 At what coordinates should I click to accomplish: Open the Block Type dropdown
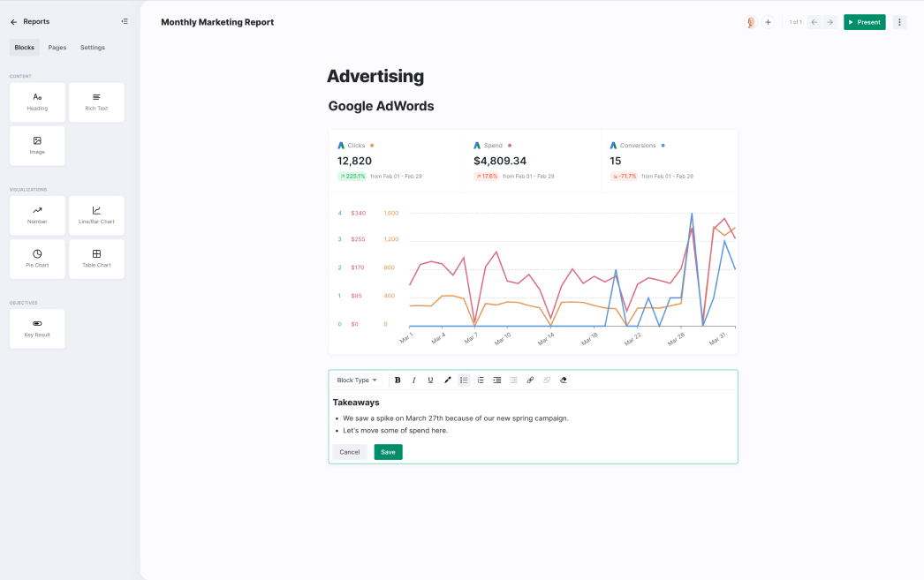coord(357,380)
